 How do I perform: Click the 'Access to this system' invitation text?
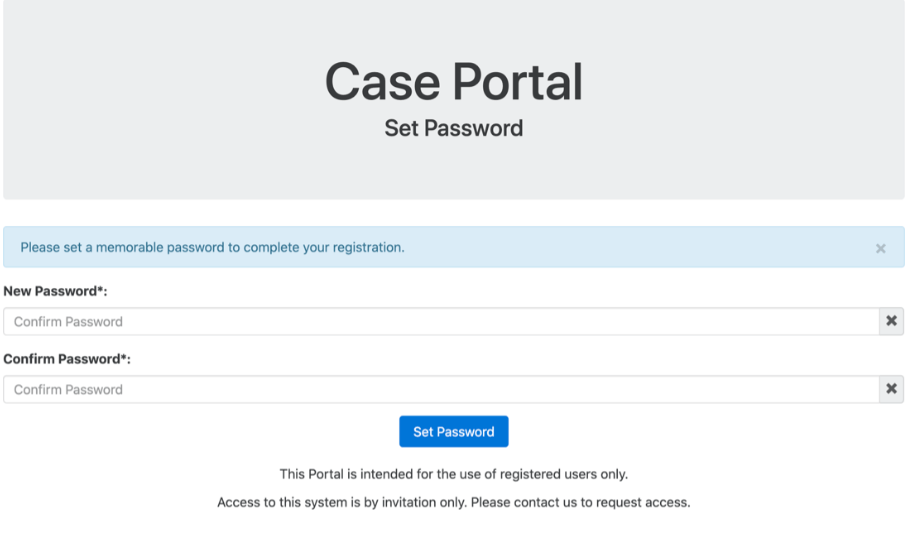click(454, 503)
